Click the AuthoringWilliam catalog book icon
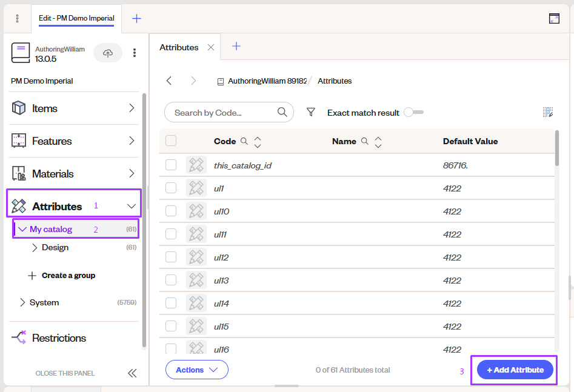The width and height of the screenshot is (574, 392). [21, 53]
